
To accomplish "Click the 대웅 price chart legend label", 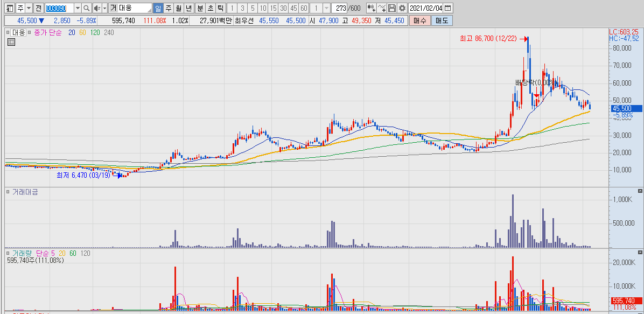I will click(x=18, y=32).
